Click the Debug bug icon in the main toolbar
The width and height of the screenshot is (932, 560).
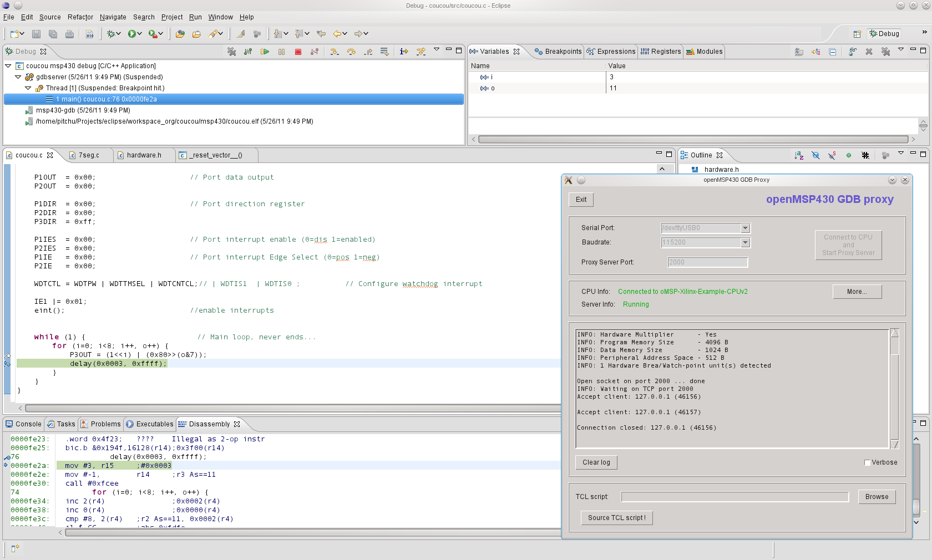112,34
